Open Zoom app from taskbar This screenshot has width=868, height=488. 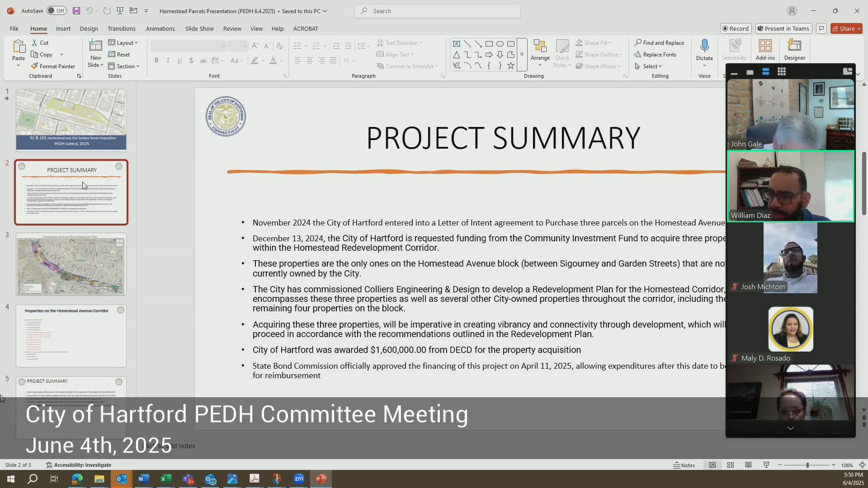(x=299, y=479)
